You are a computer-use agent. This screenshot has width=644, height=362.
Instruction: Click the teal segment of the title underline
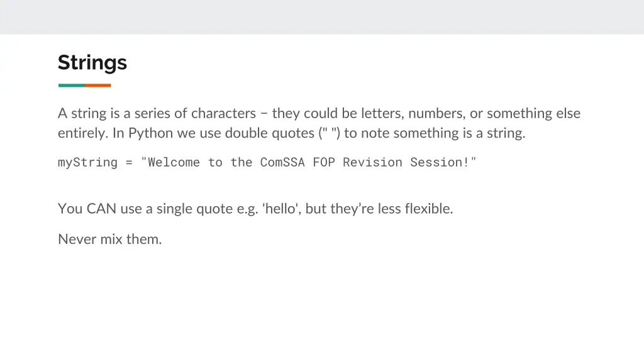(72, 85)
